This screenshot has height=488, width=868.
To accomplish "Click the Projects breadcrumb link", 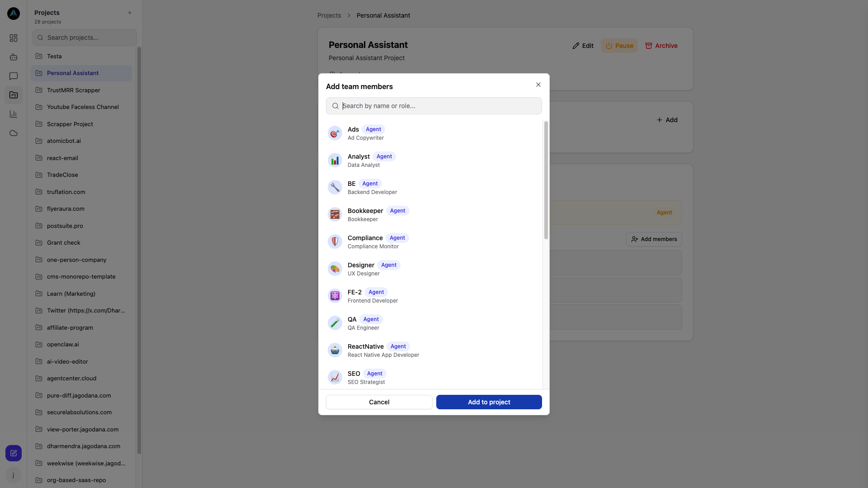I will coord(329,15).
